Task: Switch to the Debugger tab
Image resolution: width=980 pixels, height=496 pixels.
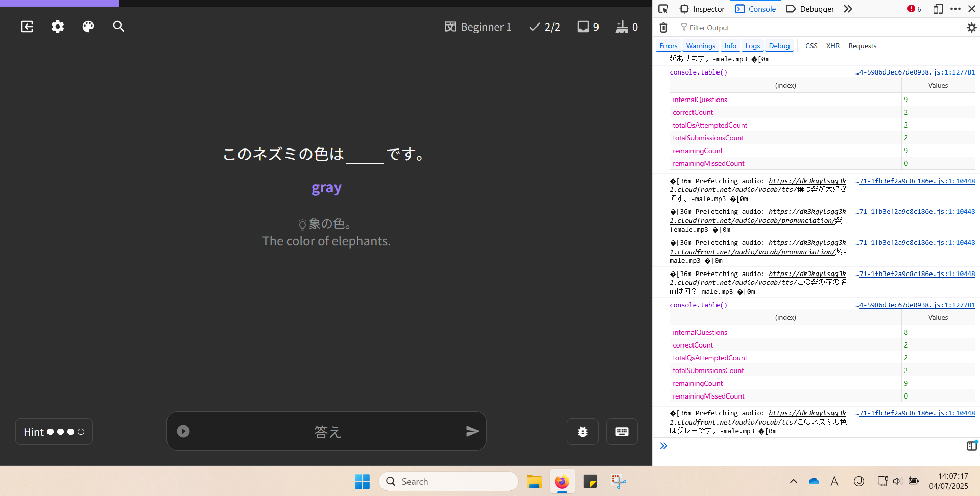Action: (810, 9)
